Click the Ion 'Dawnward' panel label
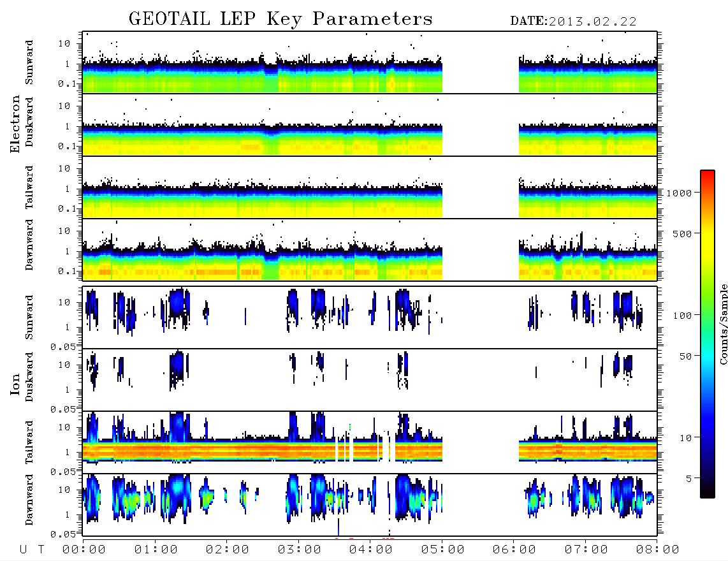This screenshot has width=728, height=561. pyautogui.click(x=29, y=499)
